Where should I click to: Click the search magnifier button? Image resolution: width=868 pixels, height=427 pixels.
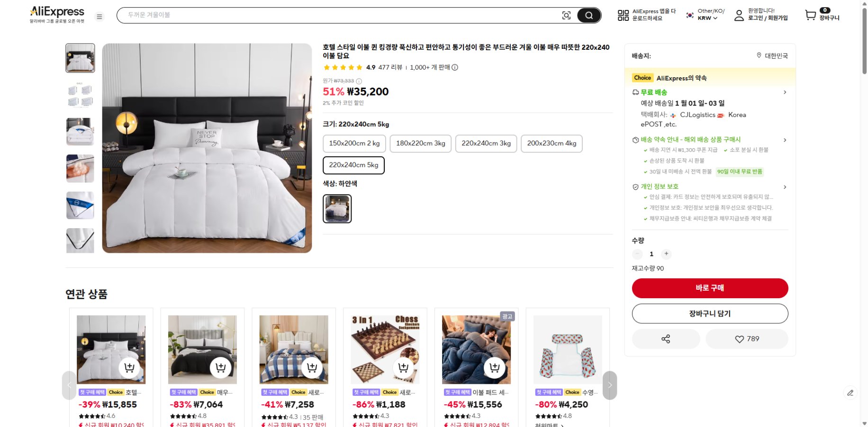589,16
